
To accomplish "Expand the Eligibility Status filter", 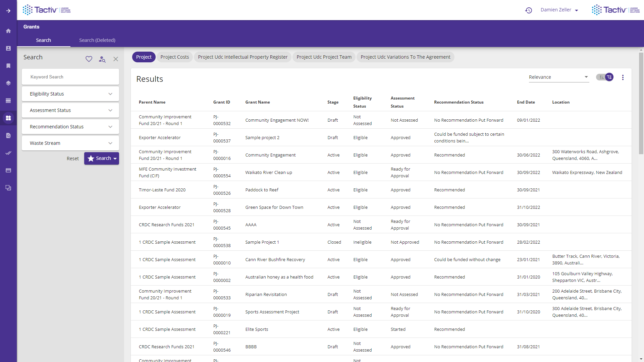I will 70,94.
